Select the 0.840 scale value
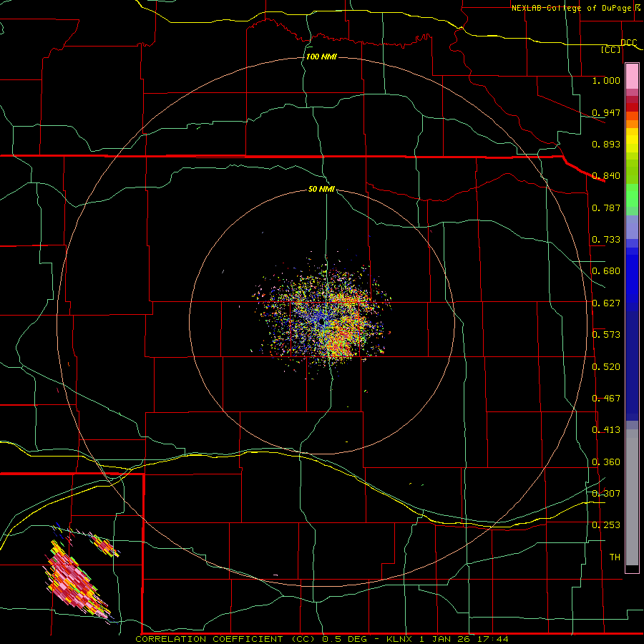The width and height of the screenshot is (644, 644). [606, 176]
